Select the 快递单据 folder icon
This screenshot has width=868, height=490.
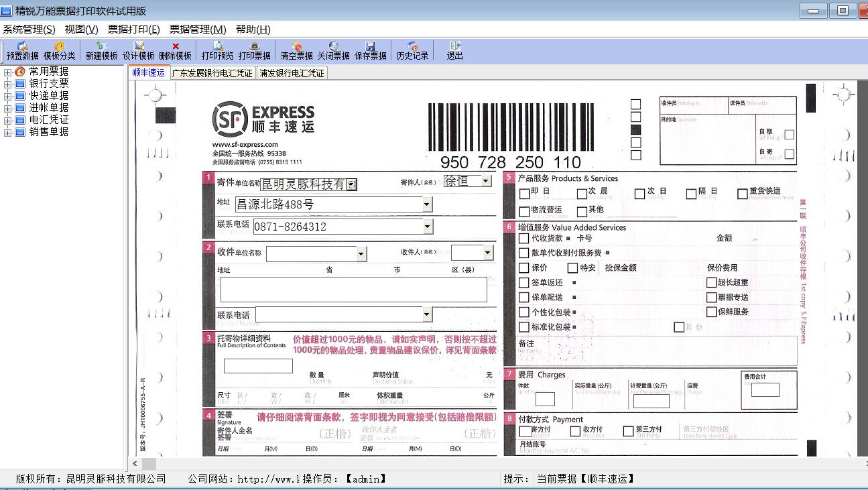click(x=20, y=96)
